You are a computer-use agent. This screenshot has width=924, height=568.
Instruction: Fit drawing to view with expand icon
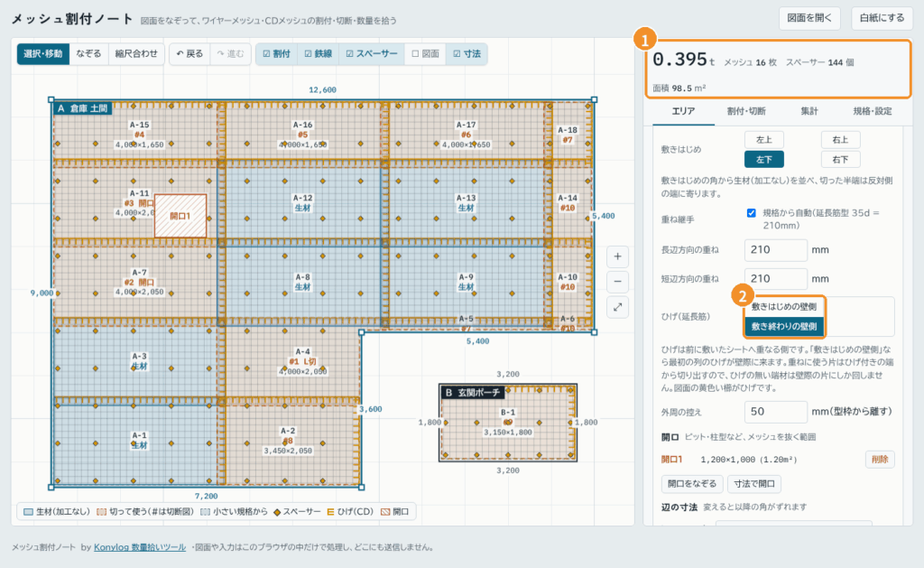[617, 307]
